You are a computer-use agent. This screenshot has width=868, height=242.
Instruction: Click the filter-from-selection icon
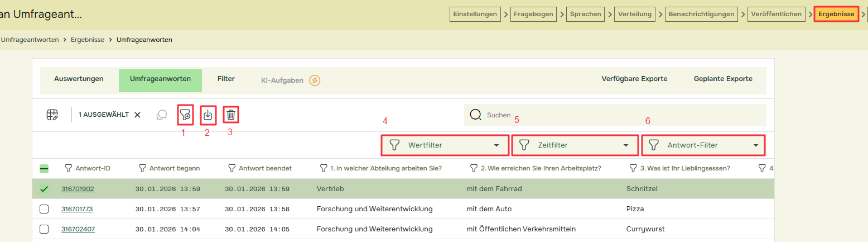[x=186, y=115]
